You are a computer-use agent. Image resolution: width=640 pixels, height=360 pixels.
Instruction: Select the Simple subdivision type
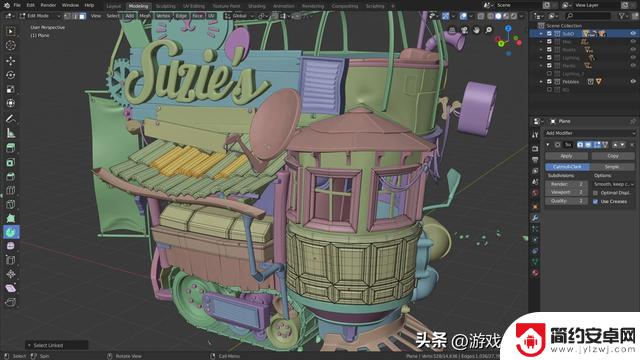[612, 167]
